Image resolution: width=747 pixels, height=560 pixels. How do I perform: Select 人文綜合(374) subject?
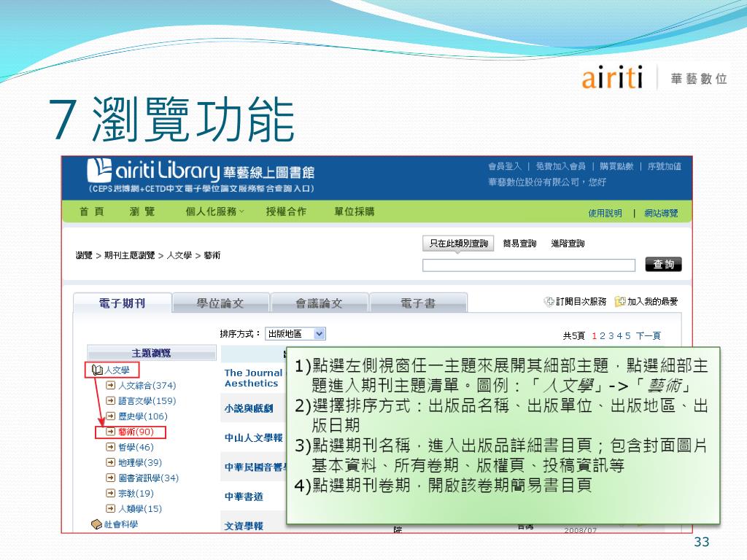147,385
